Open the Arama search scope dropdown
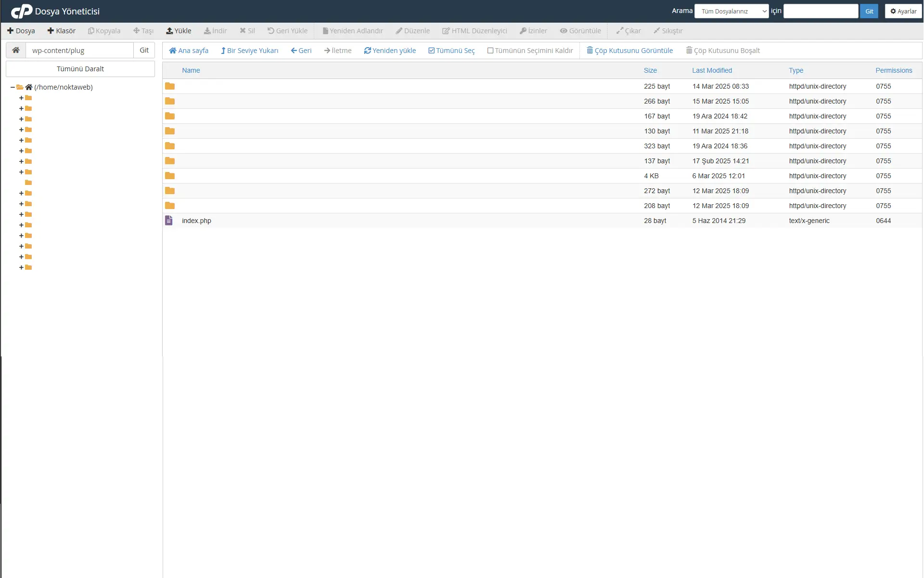This screenshot has width=924, height=578. [731, 11]
